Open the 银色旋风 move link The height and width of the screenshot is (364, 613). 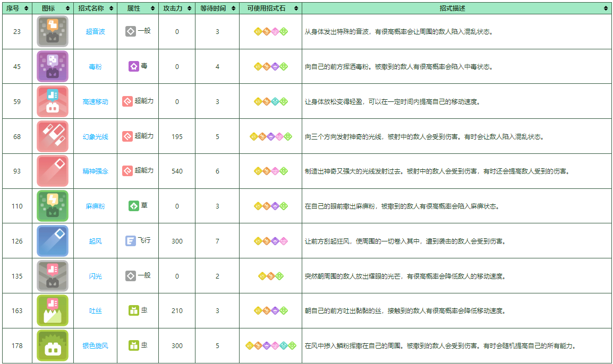96,346
